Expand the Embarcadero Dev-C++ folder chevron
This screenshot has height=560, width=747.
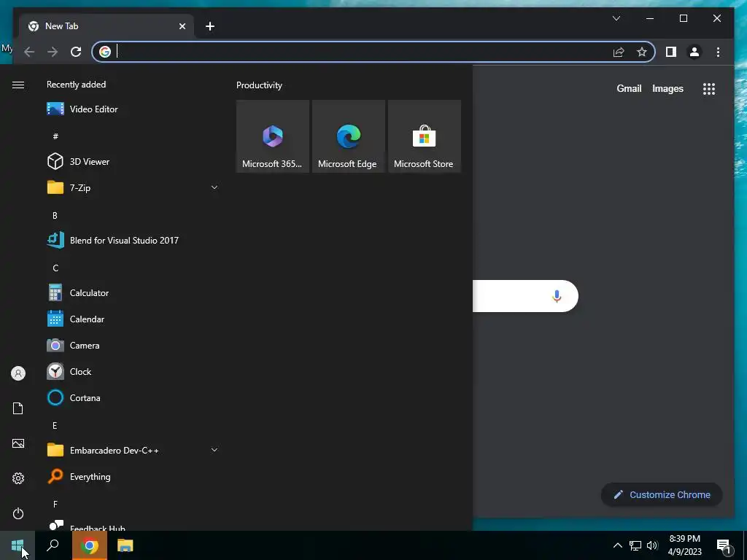214,450
